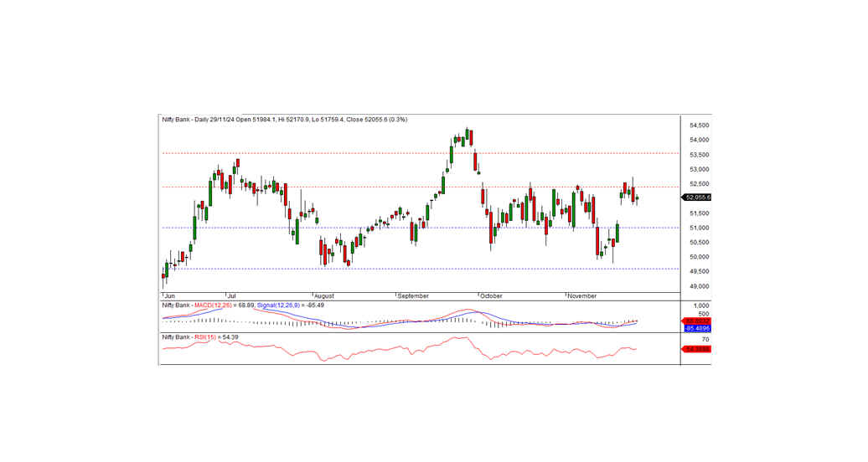The width and height of the screenshot is (868, 462).
Task: Select the 500 MACD scale label
Action: click(704, 314)
